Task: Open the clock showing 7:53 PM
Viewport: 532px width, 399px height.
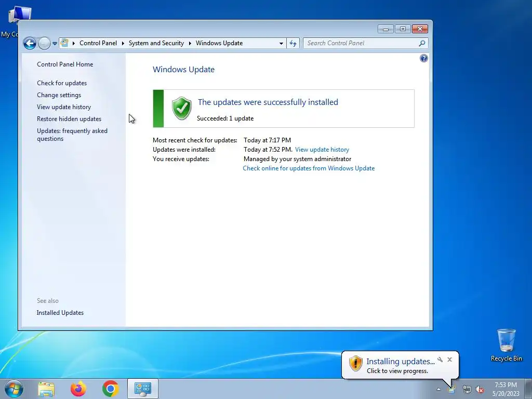Action: 506,389
